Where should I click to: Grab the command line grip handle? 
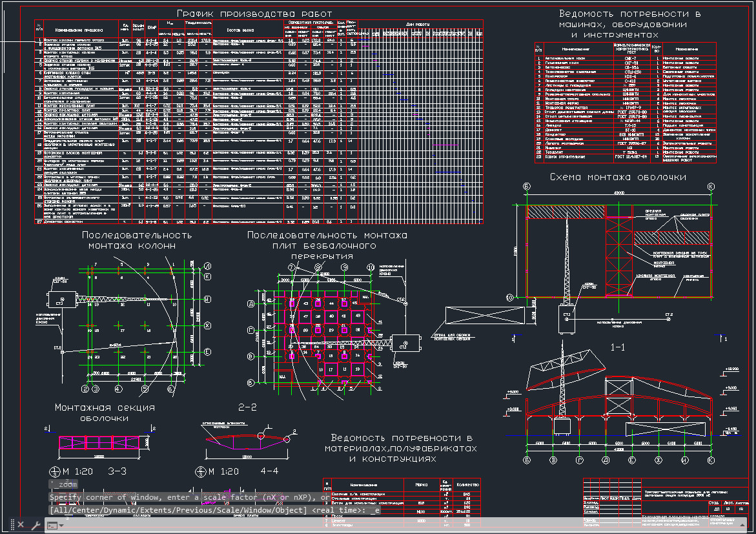[x=11, y=525]
